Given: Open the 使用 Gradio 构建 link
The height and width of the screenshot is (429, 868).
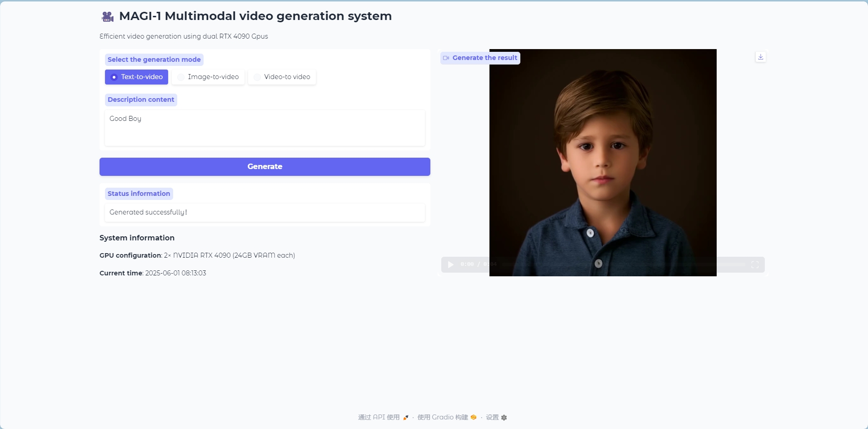Looking at the screenshot, I should coord(442,417).
